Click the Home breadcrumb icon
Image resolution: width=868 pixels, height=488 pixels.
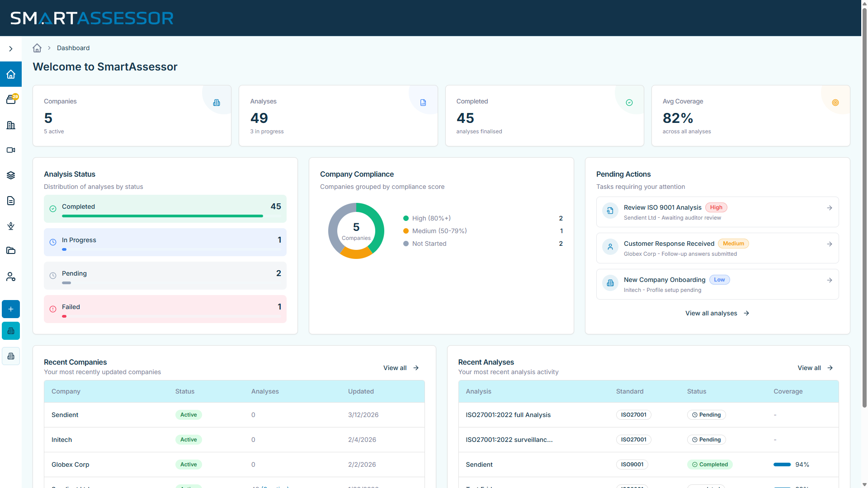[37, 48]
